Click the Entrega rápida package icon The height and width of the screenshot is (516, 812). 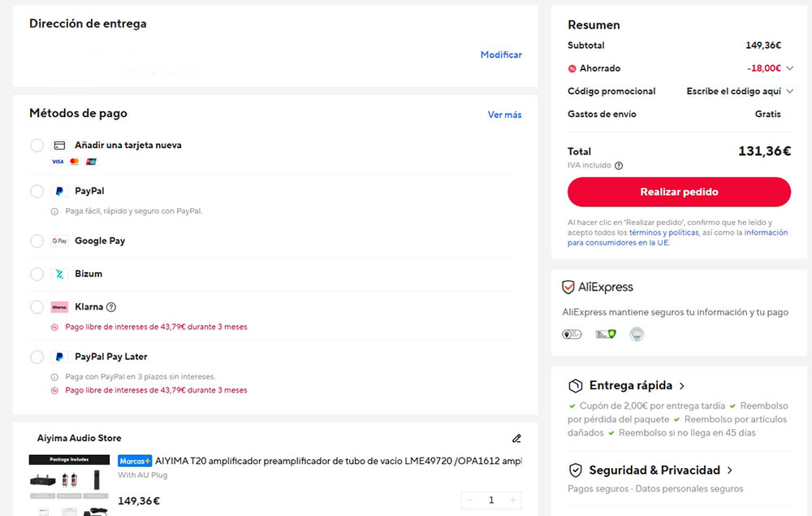point(576,386)
